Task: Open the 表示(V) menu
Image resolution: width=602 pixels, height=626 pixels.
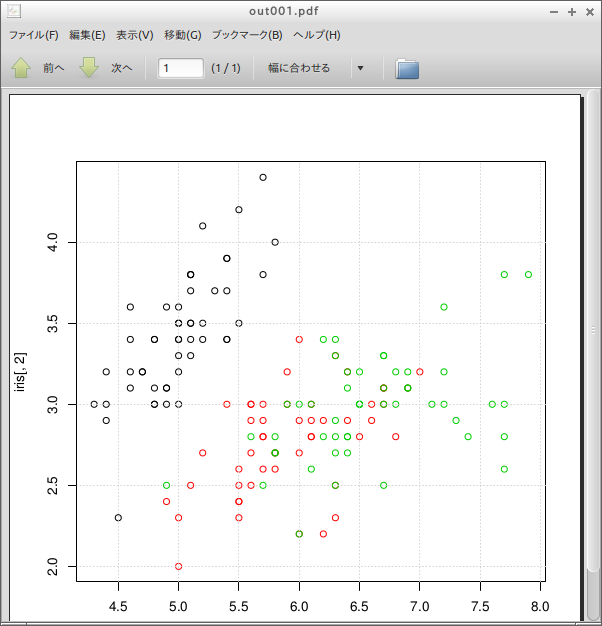Action: [x=134, y=35]
